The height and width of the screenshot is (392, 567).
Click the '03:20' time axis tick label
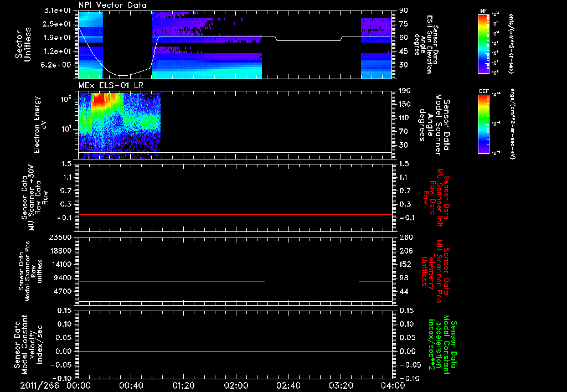click(x=341, y=385)
